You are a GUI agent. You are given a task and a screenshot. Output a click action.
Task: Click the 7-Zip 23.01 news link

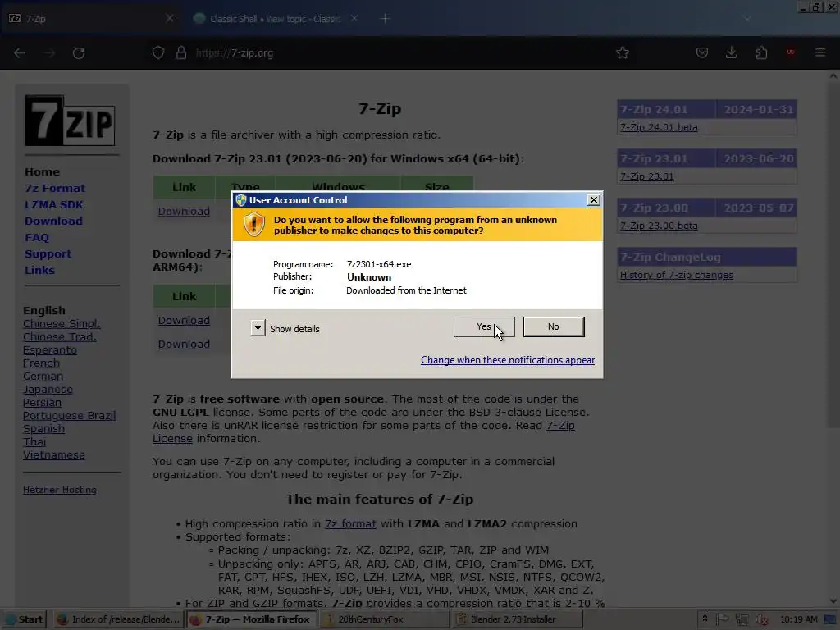click(646, 177)
